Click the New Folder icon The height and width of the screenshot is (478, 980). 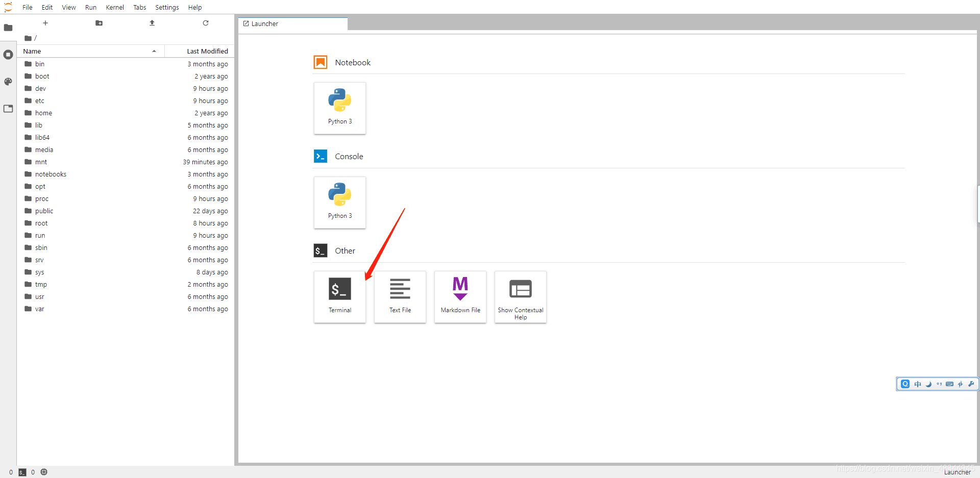(99, 23)
